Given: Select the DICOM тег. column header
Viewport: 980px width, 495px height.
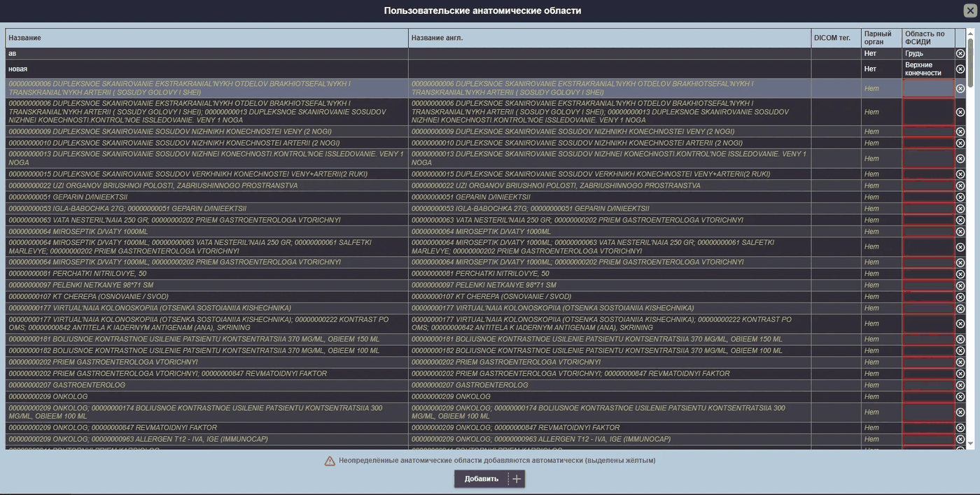Looking at the screenshot, I should click(836, 38).
